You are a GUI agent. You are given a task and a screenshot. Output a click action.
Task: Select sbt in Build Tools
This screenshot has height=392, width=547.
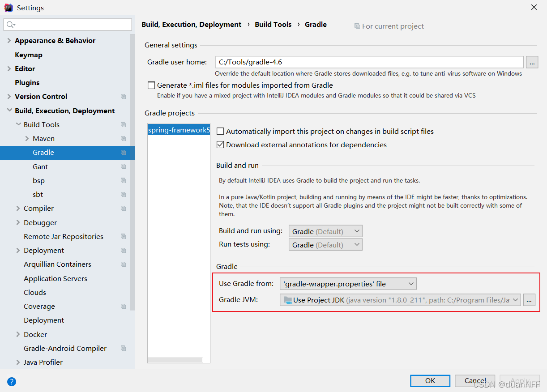[38, 194]
